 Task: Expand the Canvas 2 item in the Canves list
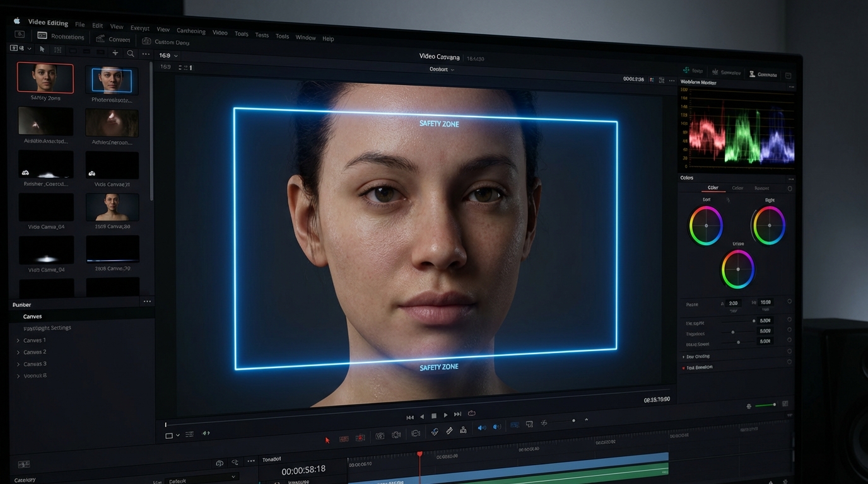(x=18, y=352)
